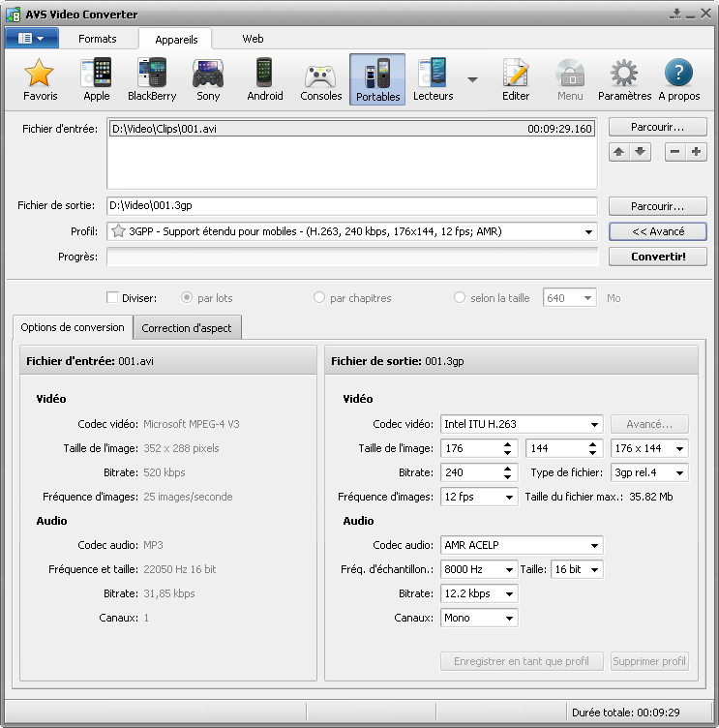Click Enregistrer en tant que profil
Image resolution: width=719 pixels, height=728 pixels.
[x=522, y=661]
